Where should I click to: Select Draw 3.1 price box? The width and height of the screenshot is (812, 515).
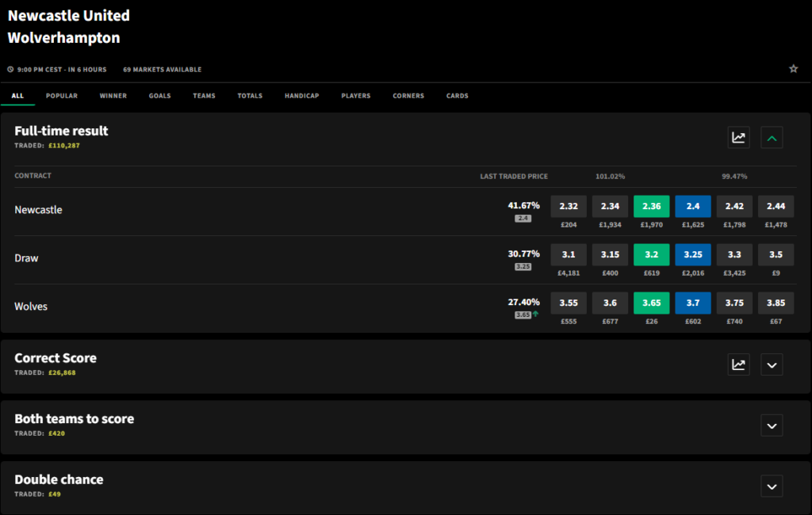click(x=569, y=254)
